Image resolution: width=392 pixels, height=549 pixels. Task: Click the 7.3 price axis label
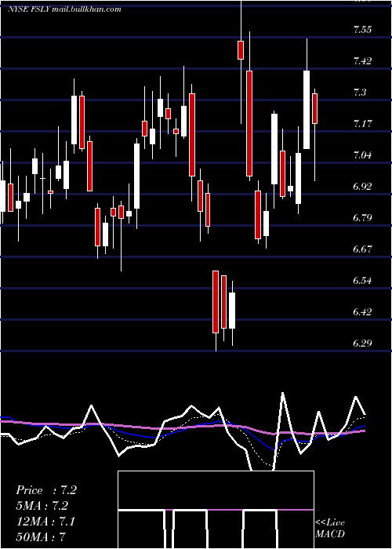[360, 92]
